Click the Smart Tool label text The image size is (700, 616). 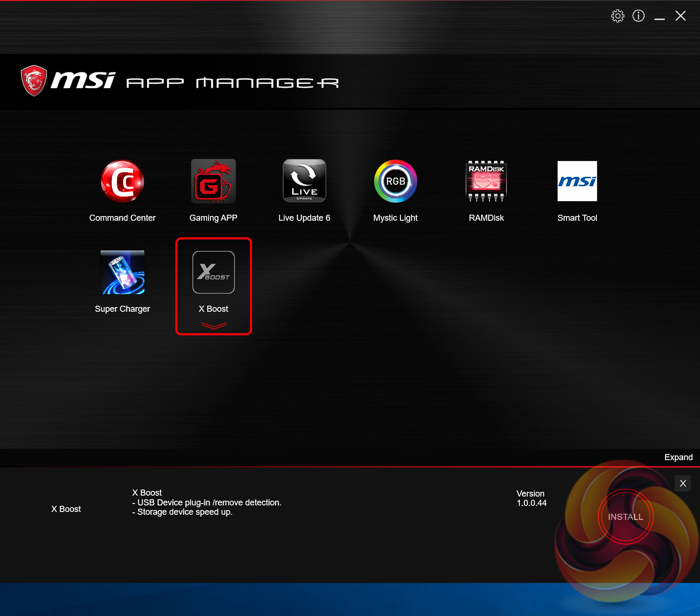coord(577,218)
